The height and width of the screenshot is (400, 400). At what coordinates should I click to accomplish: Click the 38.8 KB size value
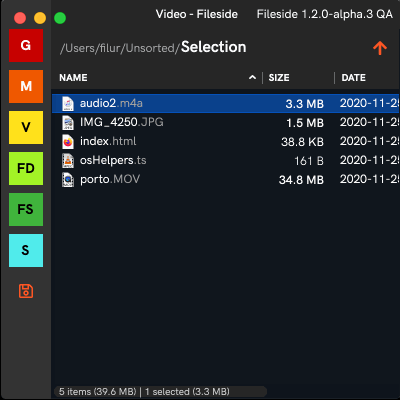[302, 142]
